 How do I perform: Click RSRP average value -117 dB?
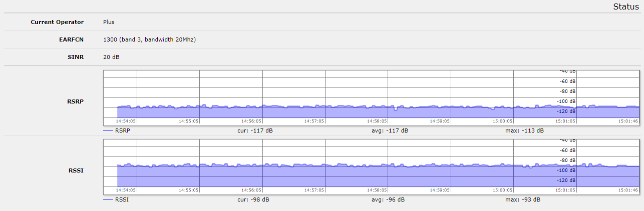pos(390,130)
